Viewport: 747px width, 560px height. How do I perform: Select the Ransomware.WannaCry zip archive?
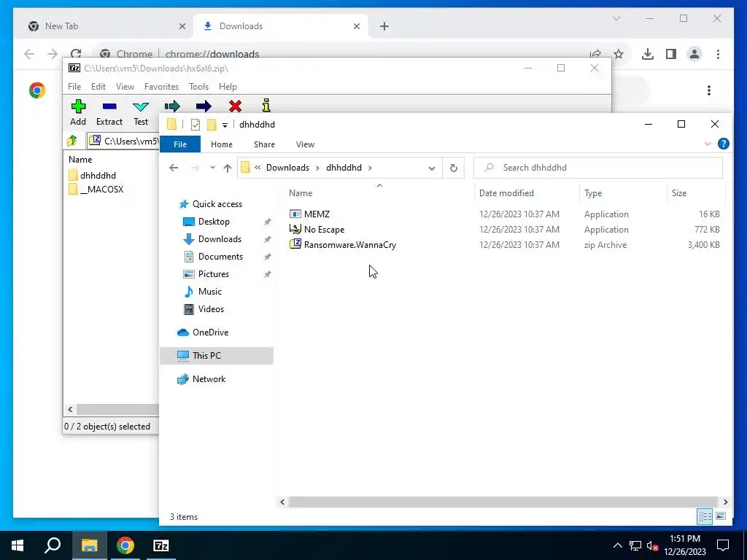[343, 245]
